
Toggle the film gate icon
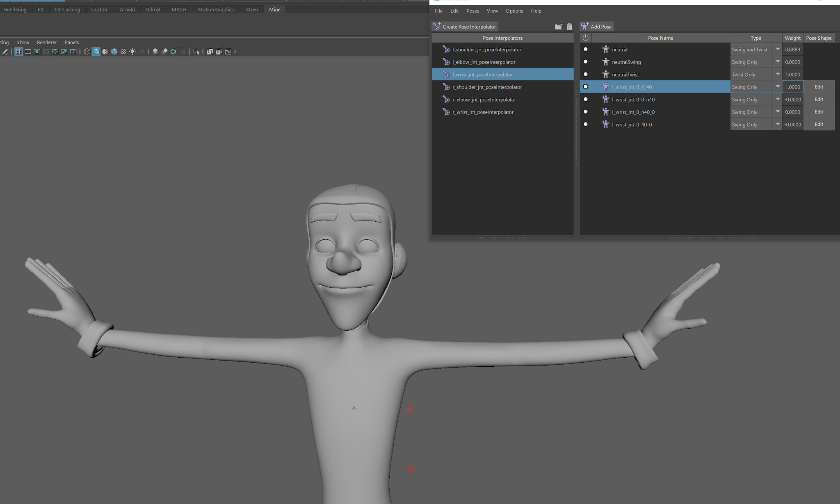pyautogui.click(x=28, y=52)
